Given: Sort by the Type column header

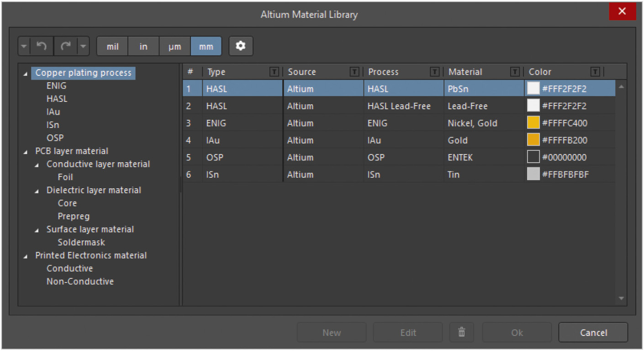Looking at the screenshot, I should coord(216,72).
